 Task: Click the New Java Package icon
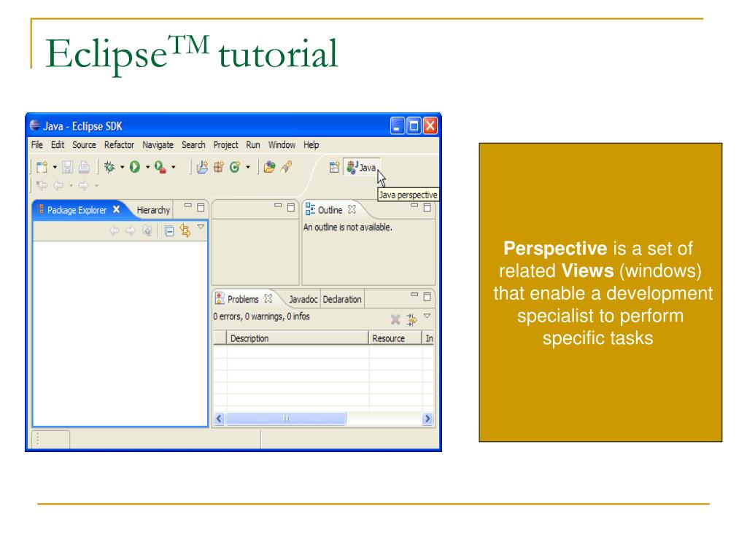coord(219,167)
